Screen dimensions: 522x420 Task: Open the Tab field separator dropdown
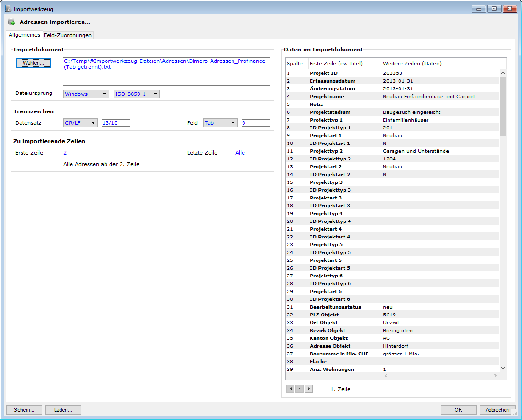click(220, 123)
